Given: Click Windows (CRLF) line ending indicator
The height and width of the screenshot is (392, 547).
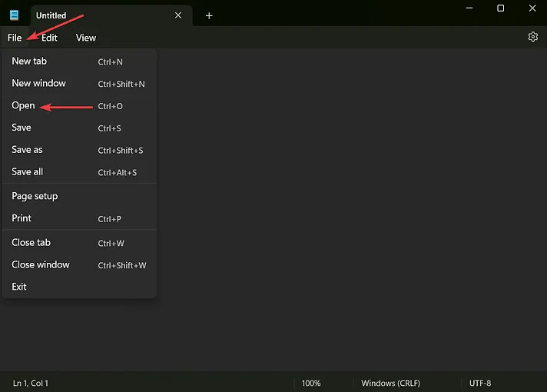Looking at the screenshot, I should 391,383.
